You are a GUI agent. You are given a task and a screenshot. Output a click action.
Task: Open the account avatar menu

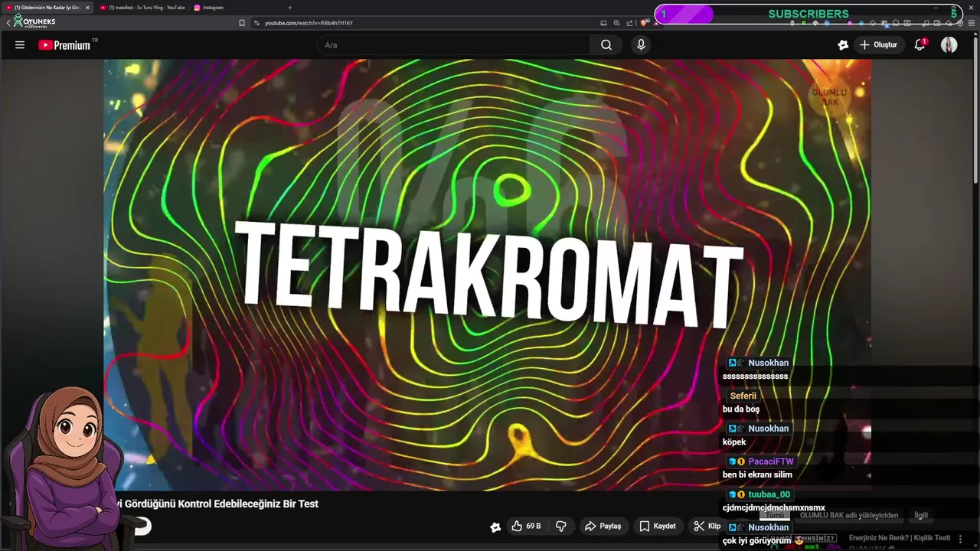click(949, 45)
